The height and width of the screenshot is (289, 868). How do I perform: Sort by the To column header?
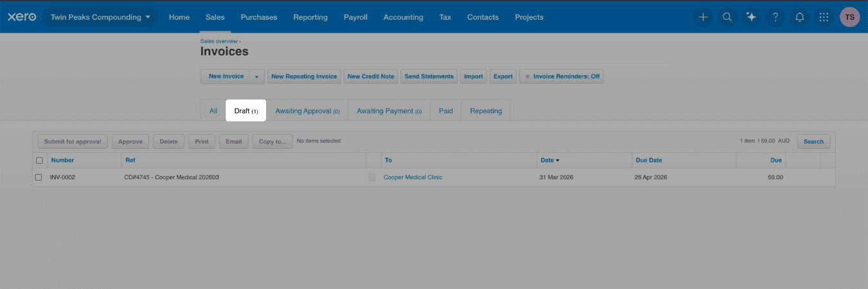coord(388,160)
